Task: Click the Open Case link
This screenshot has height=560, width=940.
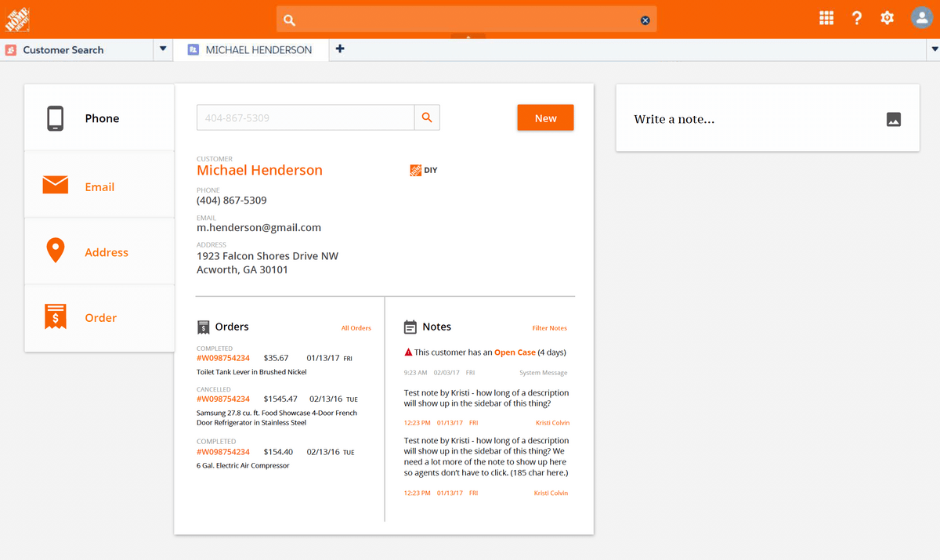Action: (x=515, y=352)
